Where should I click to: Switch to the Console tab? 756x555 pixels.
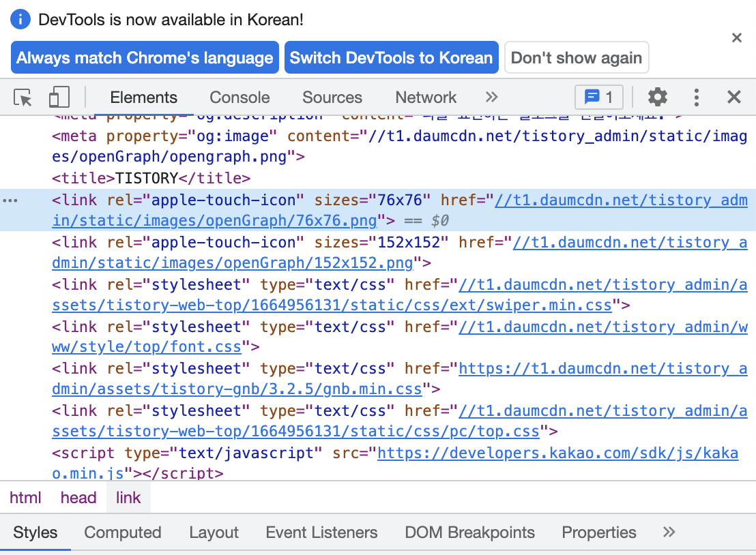click(x=239, y=97)
